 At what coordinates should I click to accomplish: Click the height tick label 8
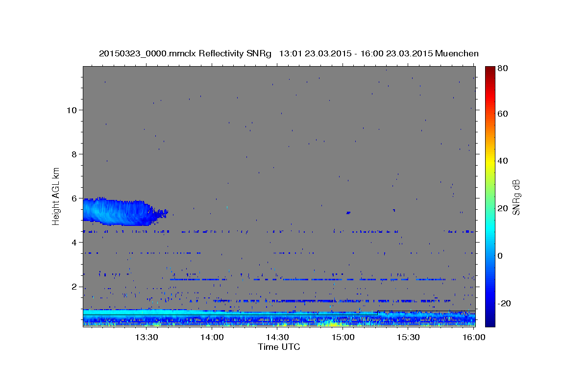[x=73, y=154]
